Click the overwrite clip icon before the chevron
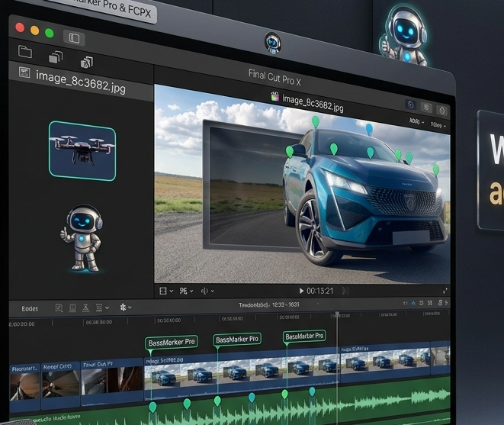 click(99, 308)
